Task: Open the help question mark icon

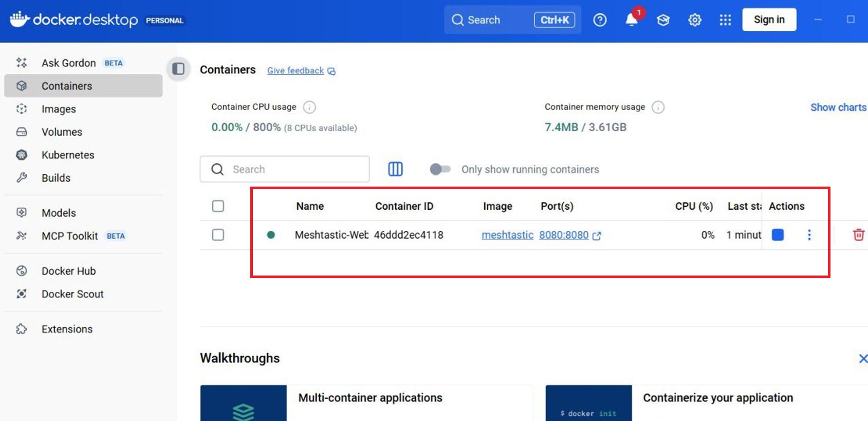Action: 600,20
